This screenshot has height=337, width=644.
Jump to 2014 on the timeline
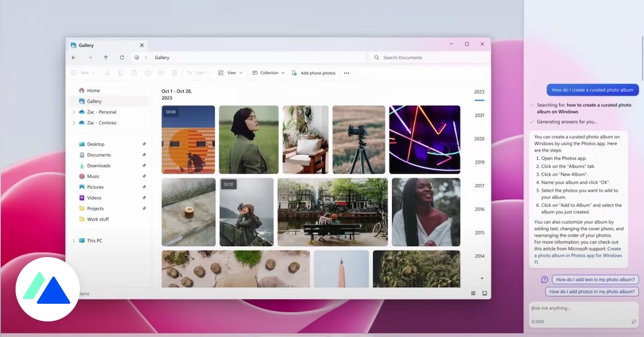click(479, 257)
